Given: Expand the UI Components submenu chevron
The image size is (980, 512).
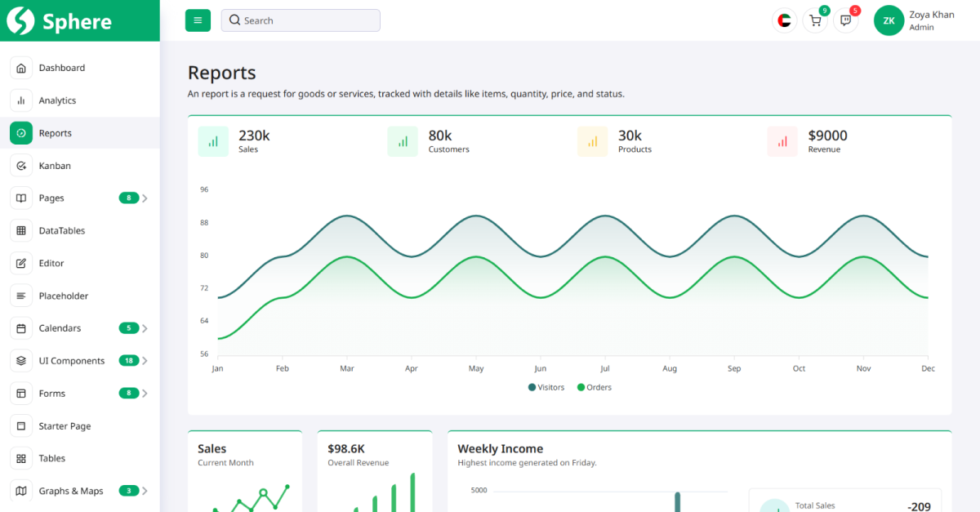Looking at the screenshot, I should click(x=145, y=361).
